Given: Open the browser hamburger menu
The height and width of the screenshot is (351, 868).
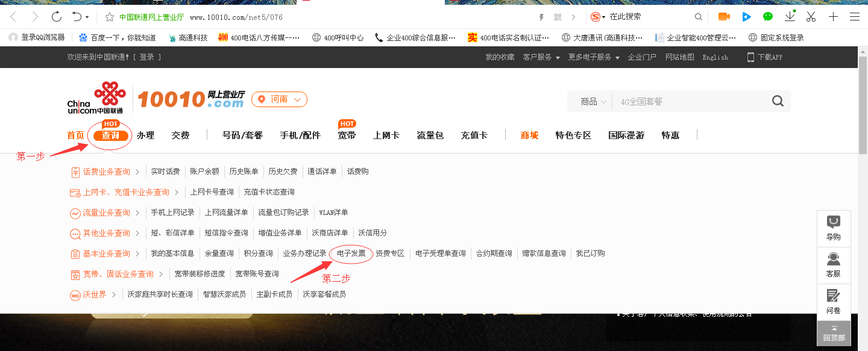Looking at the screenshot, I should click(x=855, y=17).
